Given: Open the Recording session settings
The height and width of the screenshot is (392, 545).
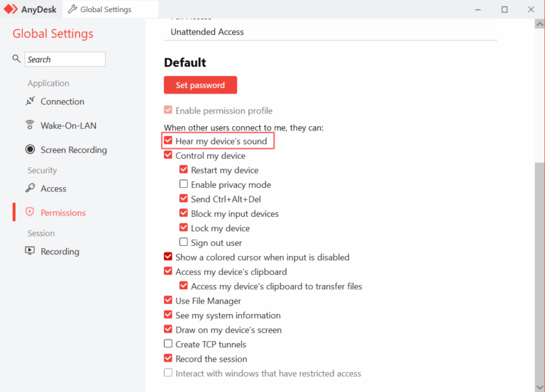Looking at the screenshot, I should click(60, 252).
